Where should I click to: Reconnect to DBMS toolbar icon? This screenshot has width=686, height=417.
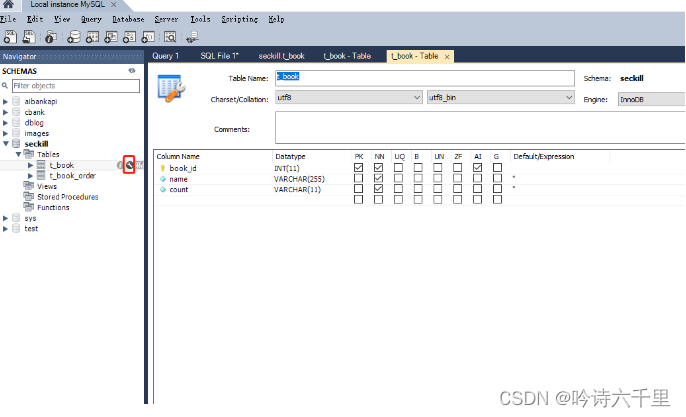(x=192, y=37)
